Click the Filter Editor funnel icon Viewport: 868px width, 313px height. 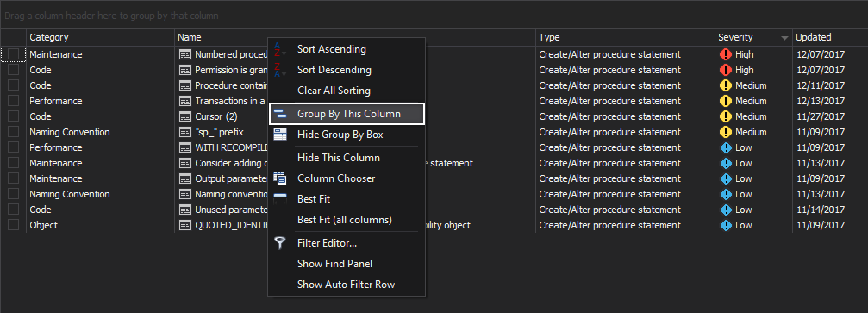281,242
